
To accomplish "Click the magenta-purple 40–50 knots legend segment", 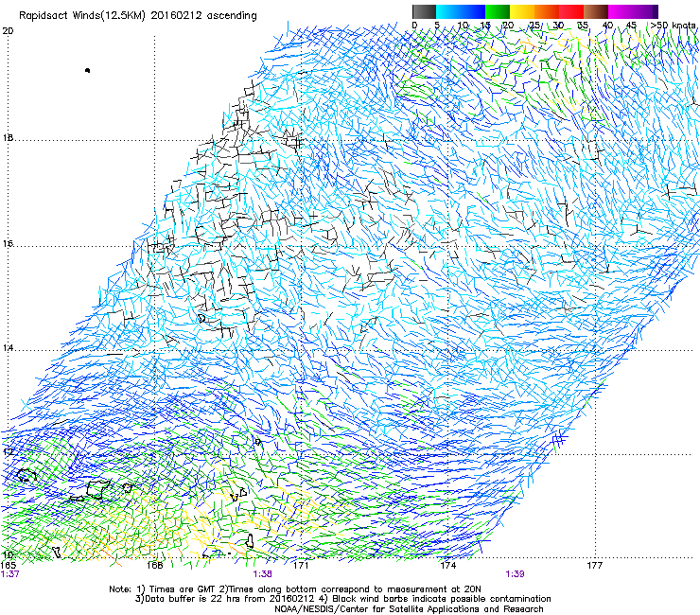I will tap(633, 11).
